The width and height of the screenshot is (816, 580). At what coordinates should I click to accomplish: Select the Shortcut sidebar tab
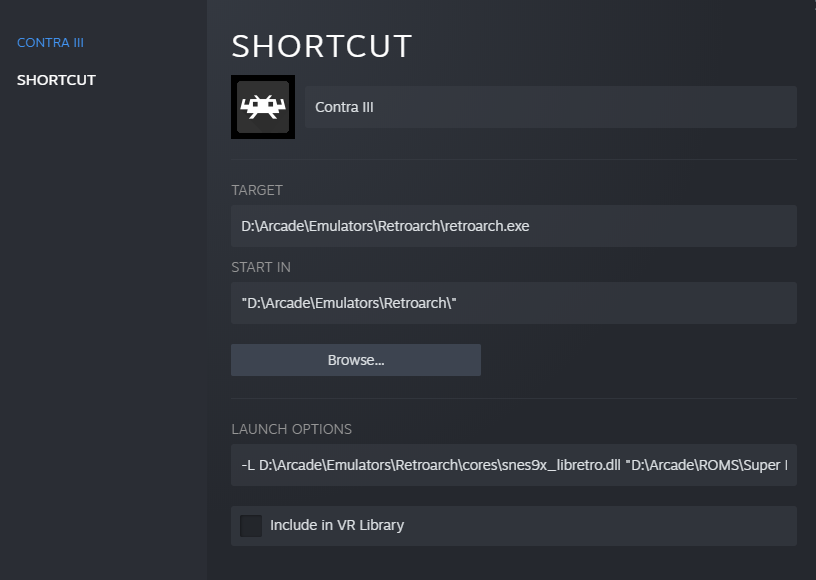point(56,80)
